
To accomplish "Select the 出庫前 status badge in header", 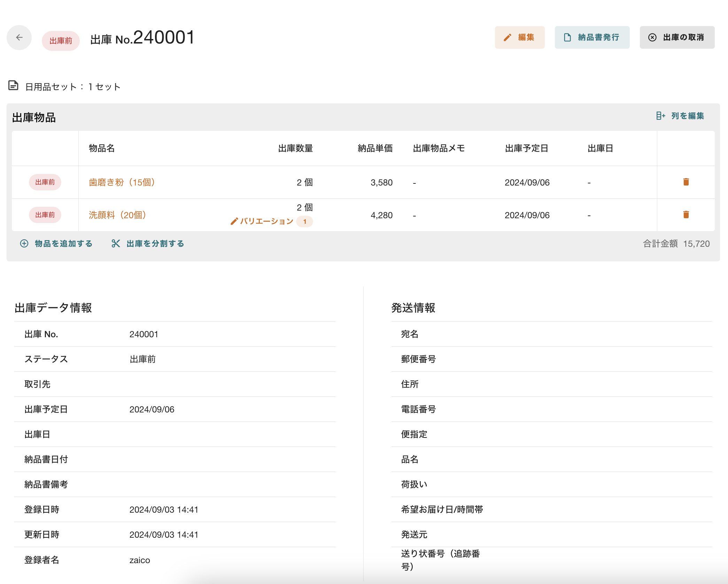I will (x=61, y=41).
